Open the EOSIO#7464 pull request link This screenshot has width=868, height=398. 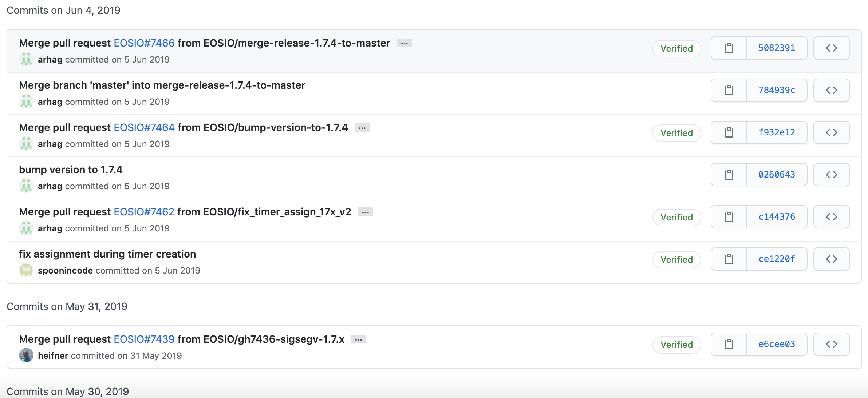tap(144, 127)
